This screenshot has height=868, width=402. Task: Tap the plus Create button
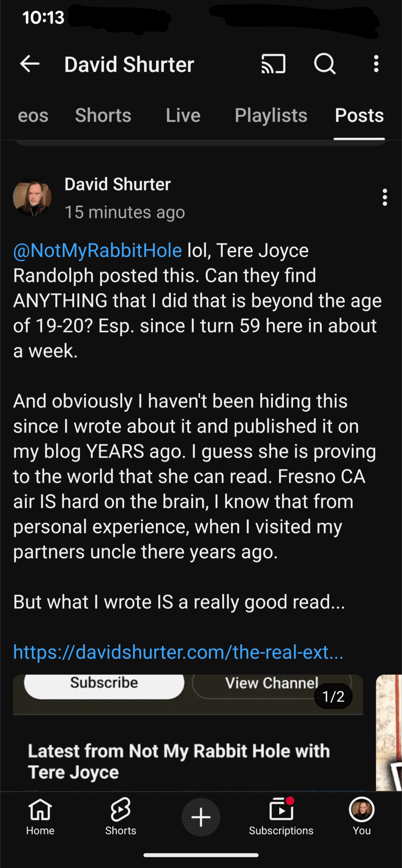(201, 817)
